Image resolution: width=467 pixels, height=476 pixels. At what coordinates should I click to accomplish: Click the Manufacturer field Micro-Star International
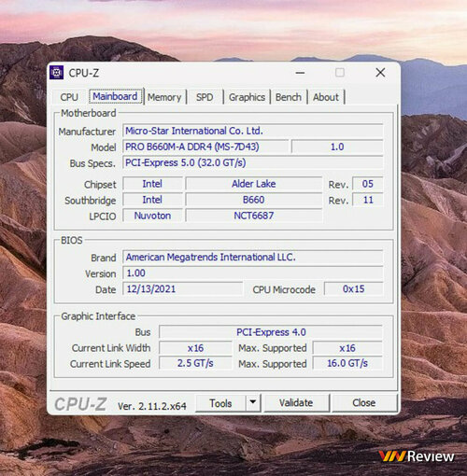click(x=253, y=131)
